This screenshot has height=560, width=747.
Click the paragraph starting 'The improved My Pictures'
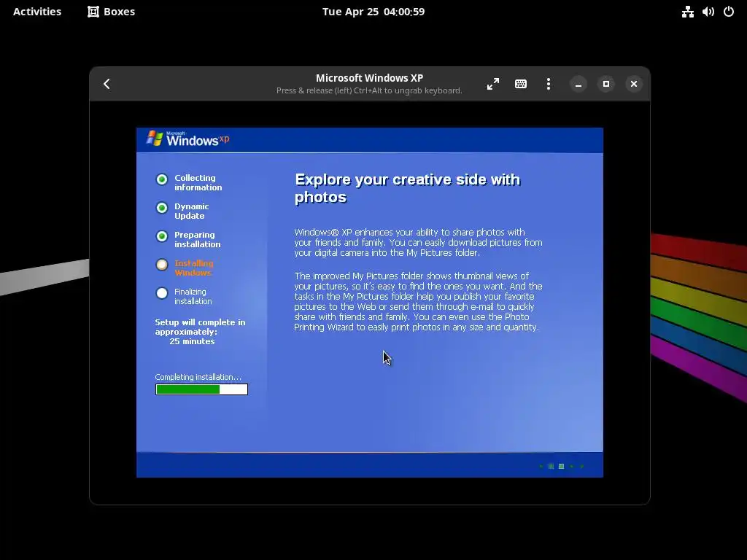tap(418, 301)
